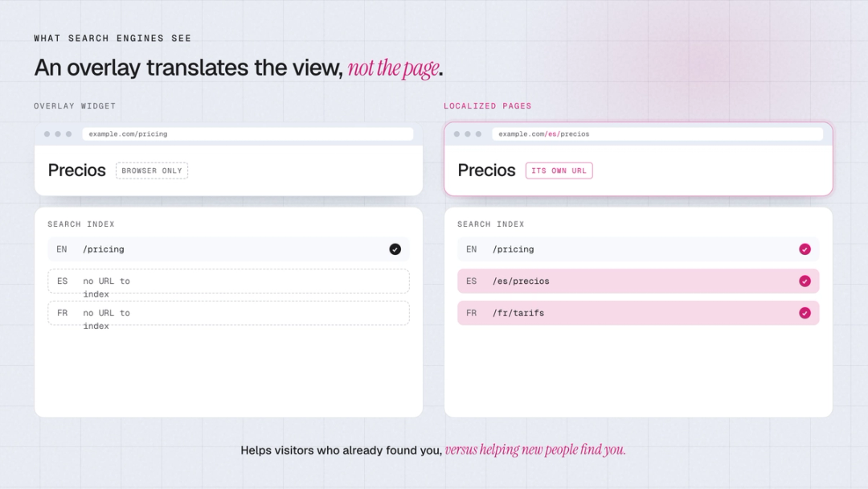Click the SEARCH INDEX label under overlay widget
The width and height of the screenshot is (868, 489).
click(x=81, y=224)
